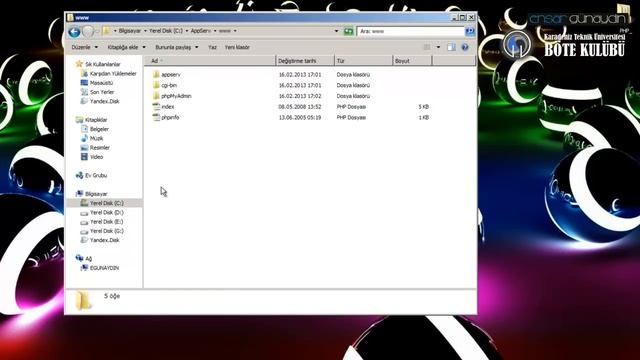This screenshot has width=640, height=360.
Task: Click the 5 öğe status text
Action: [112, 296]
